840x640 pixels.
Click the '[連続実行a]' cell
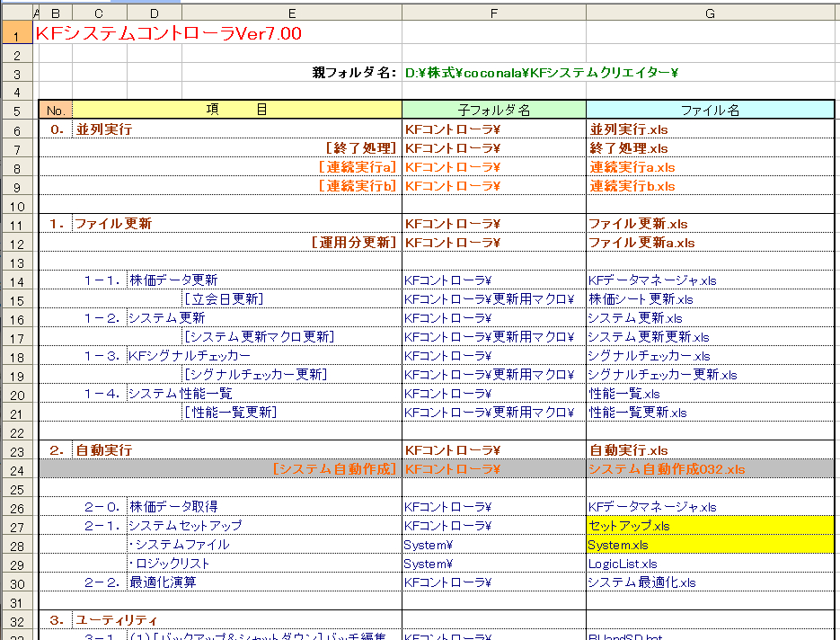[x=358, y=166]
